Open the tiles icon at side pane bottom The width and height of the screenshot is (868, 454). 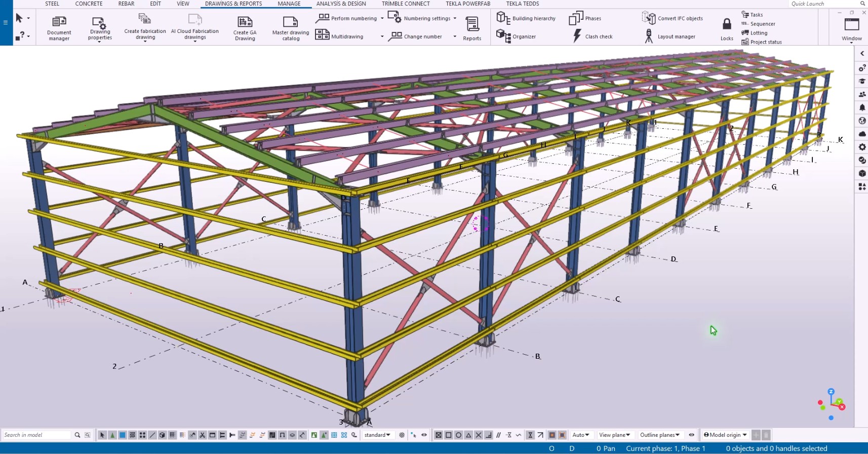(x=862, y=186)
